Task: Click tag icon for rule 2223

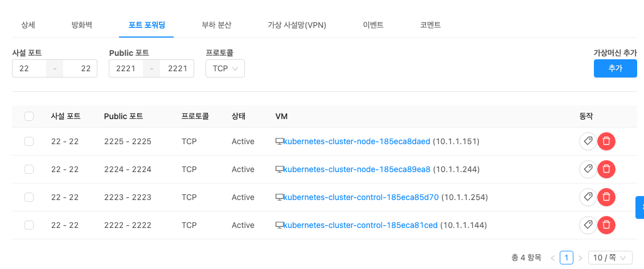Action: (588, 197)
